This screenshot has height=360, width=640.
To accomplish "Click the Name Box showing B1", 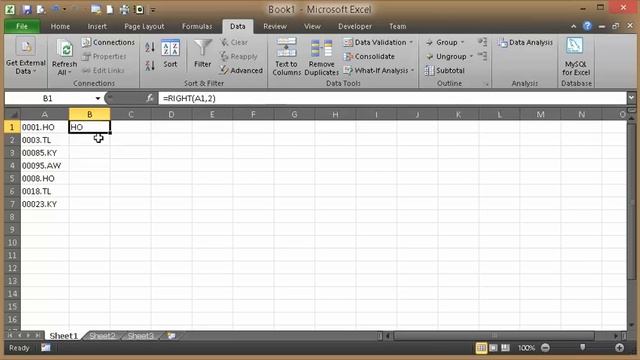I will [x=49, y=98].
